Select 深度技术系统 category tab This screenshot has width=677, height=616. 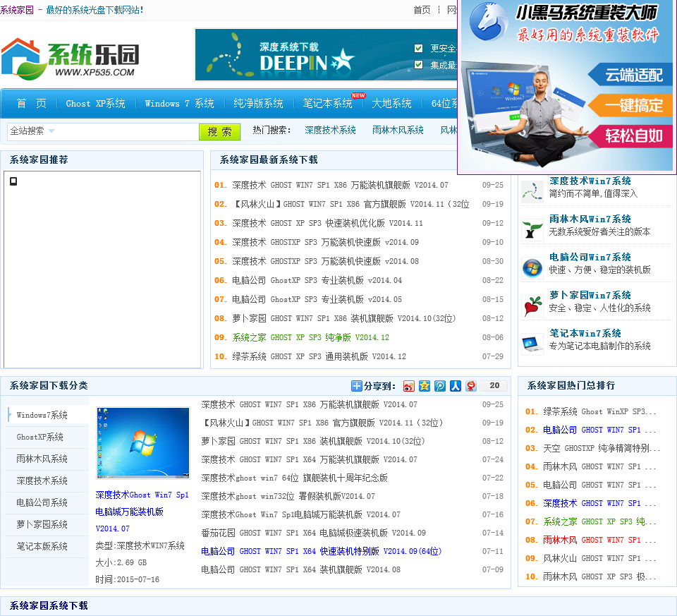(x=42, y=481)
